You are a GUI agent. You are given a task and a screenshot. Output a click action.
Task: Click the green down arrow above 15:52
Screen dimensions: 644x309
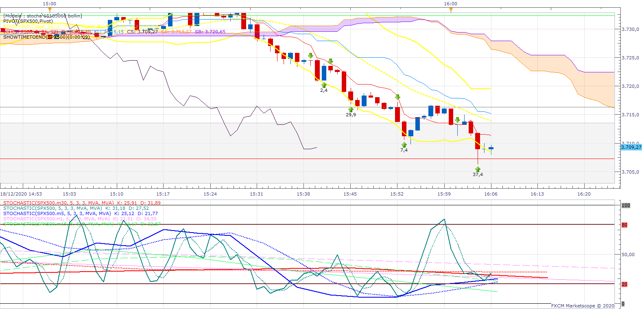(397, 97)
